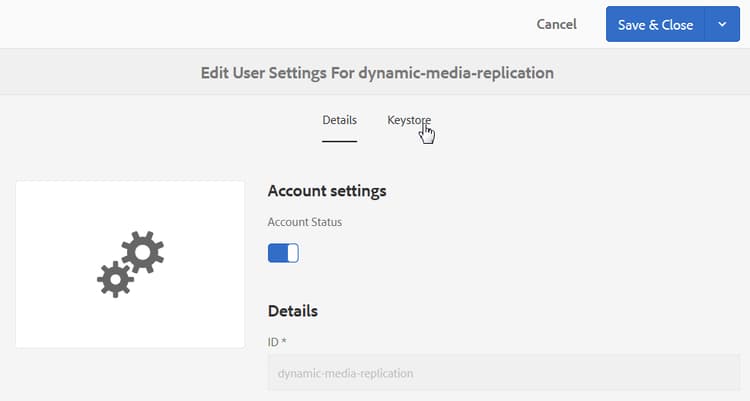
Task: Click the Account Status label
Action: (305, 222)
